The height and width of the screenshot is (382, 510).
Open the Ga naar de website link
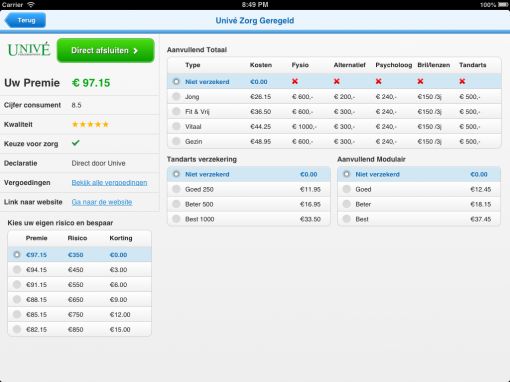[102, 202]
